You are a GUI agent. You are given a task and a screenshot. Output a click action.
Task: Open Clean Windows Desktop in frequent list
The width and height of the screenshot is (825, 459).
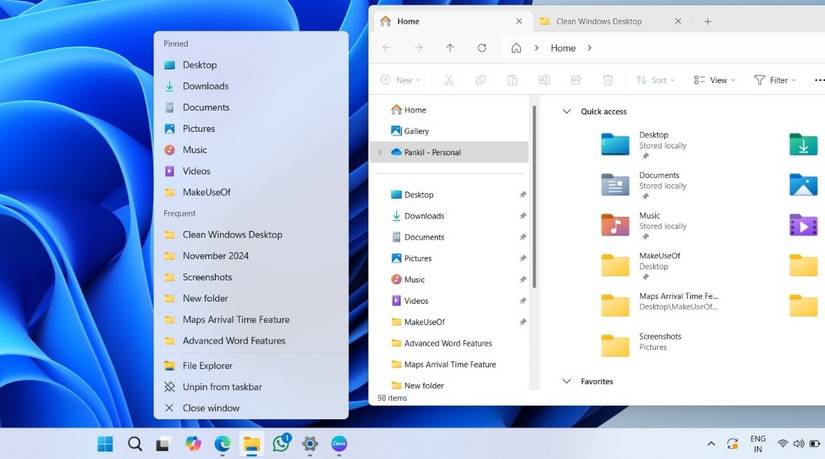[x=251, y=235]
